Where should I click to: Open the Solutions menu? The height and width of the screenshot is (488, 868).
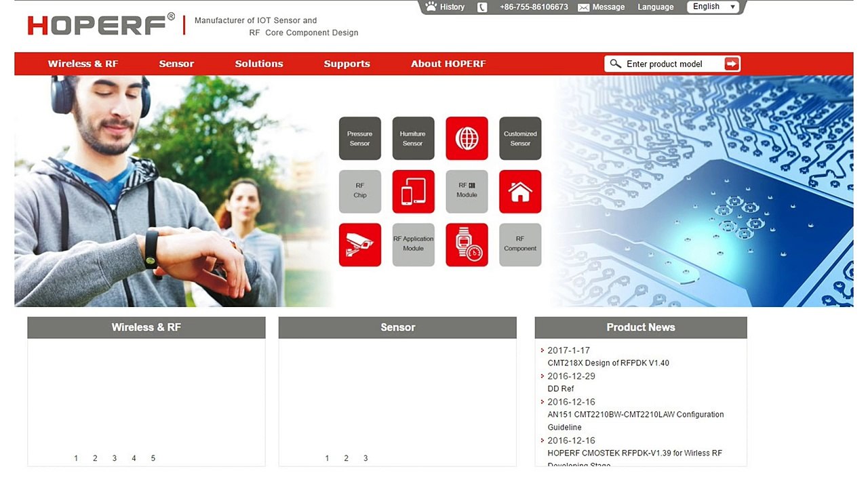259,64
